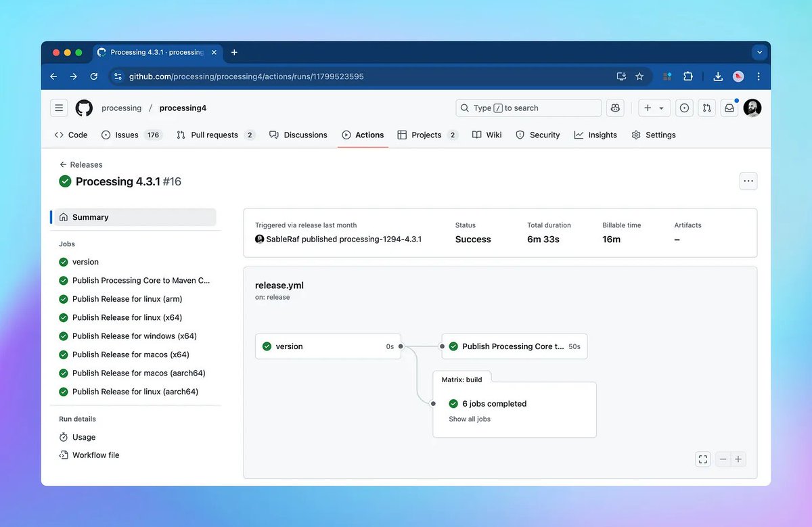This screenshot has height=527, width=812.
Task: Click the processing4 repository link
Action: 183,108
